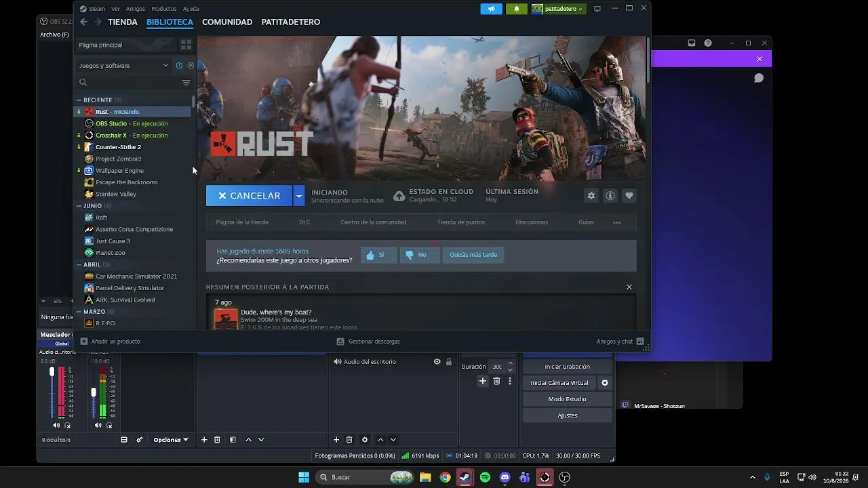The width and height of the screenshot is (868, 488).
Task: Open collections grid view icon
Action: click(x=186, y=45)
